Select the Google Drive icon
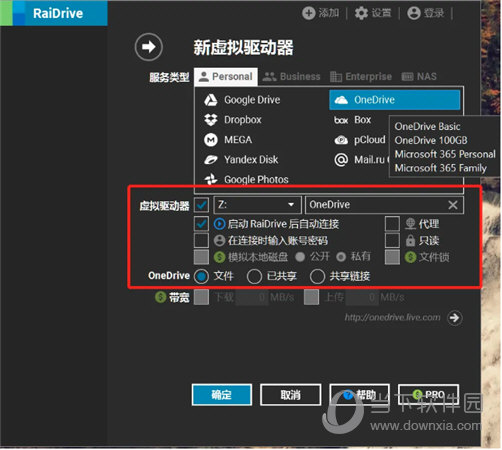 coord(211,100)
